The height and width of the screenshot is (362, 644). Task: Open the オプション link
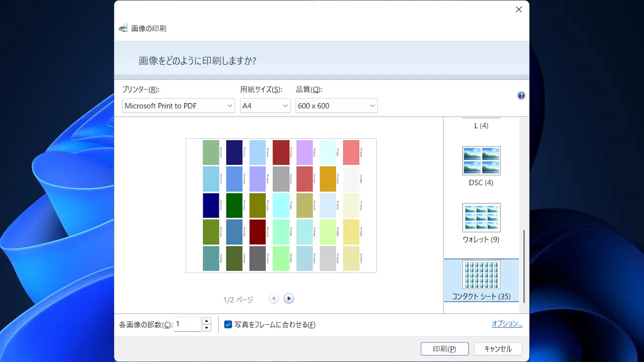click(507, 324)
